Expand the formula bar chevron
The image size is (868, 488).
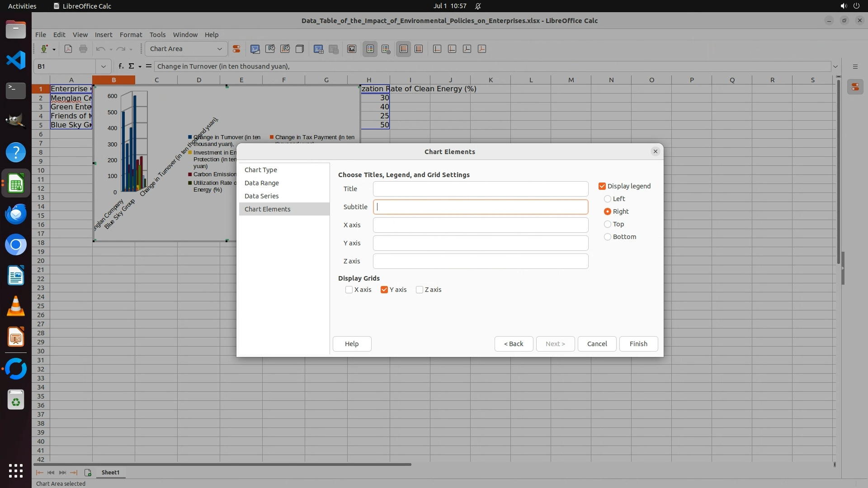click(x=835, y=66)
